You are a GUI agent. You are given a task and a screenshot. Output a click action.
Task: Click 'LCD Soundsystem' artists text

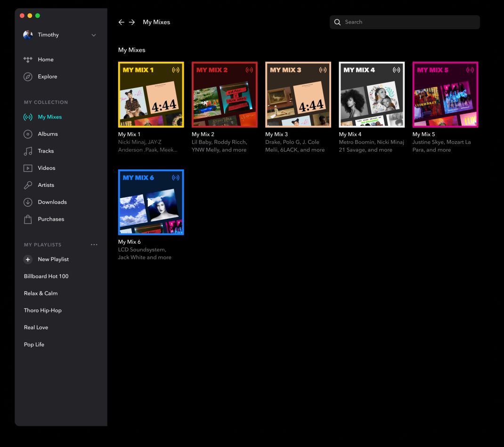pos(142,249)
